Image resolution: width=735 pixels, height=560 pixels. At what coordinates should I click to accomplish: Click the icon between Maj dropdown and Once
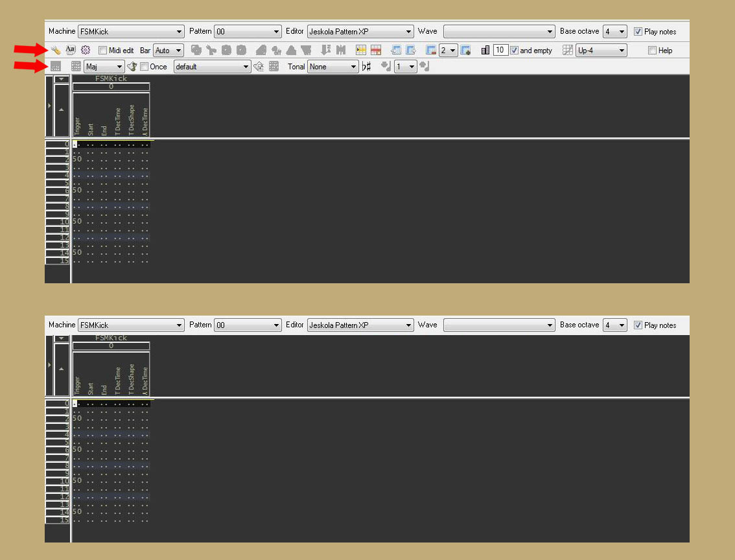[132, 66]
